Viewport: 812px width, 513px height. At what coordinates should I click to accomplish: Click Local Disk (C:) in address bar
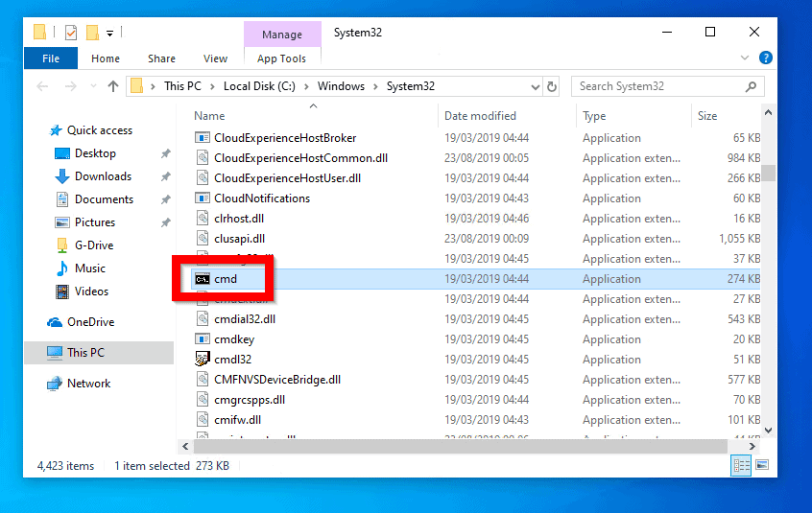pos(259,86)
